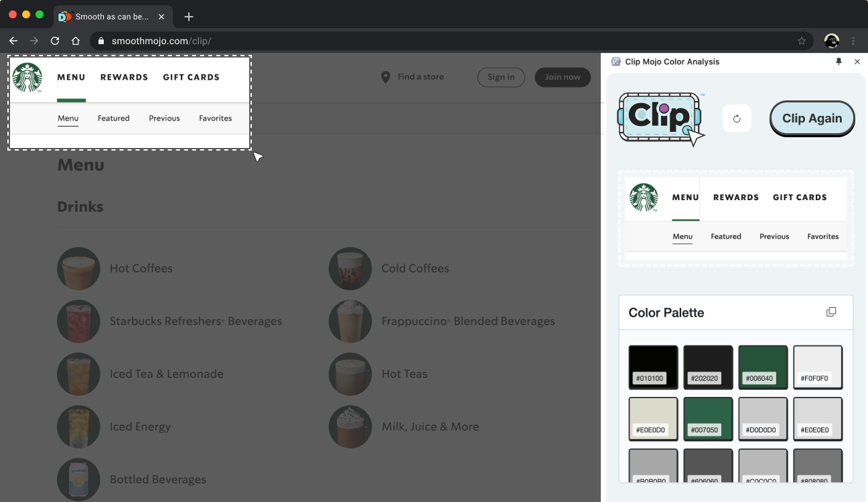Click the Color Palette heading
Viewport: 868px width, 502px height.
(x=666, y=313)
